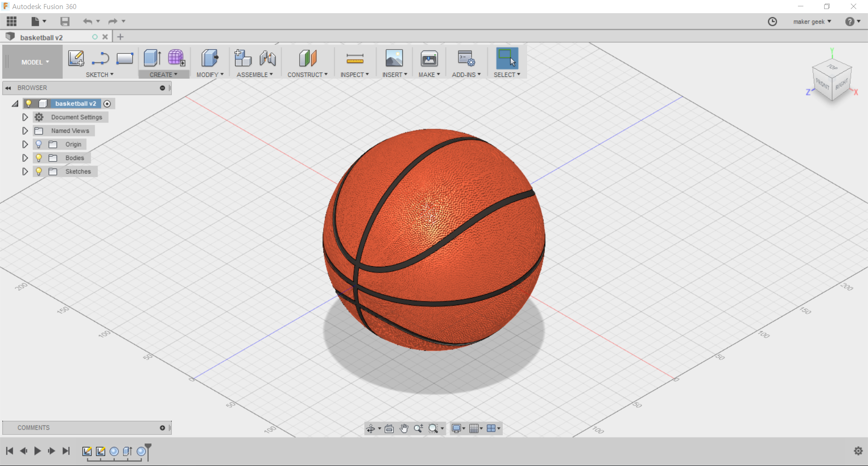The height and width of the screenshot is (466, 868).
Task: Expand the Sketches folder
Action: pyautogui.click(x=25, y=171)
